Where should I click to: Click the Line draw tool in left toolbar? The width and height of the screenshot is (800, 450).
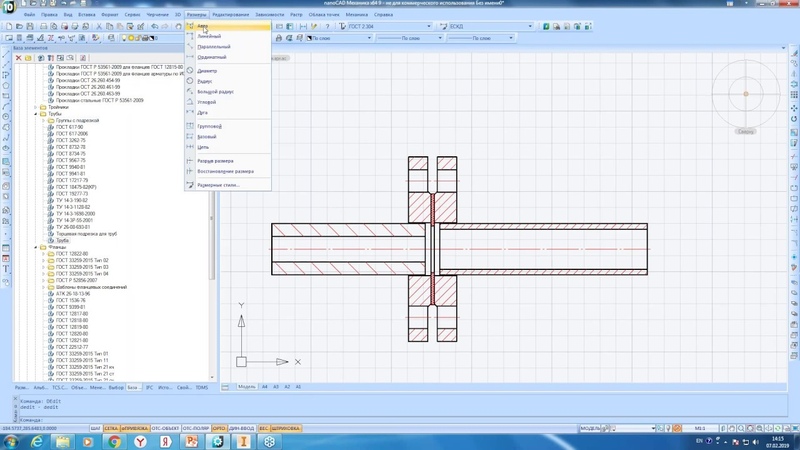(6, 54)
